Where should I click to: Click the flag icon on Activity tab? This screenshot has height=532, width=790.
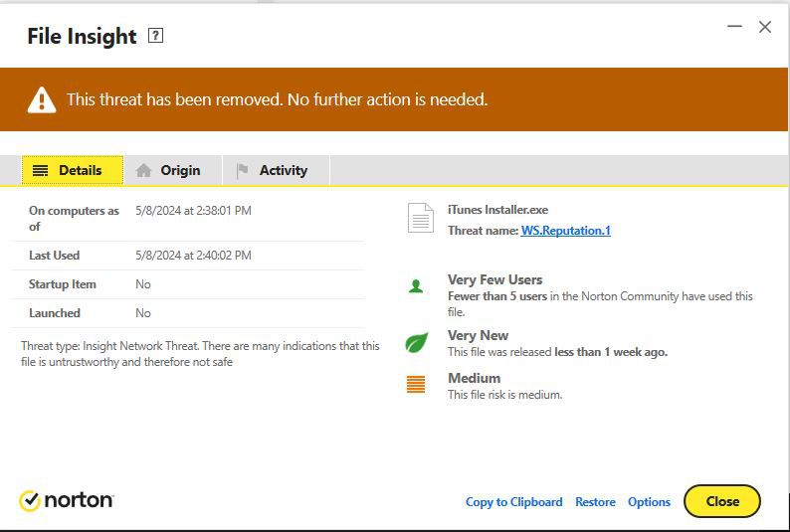[x=243, y=170]
